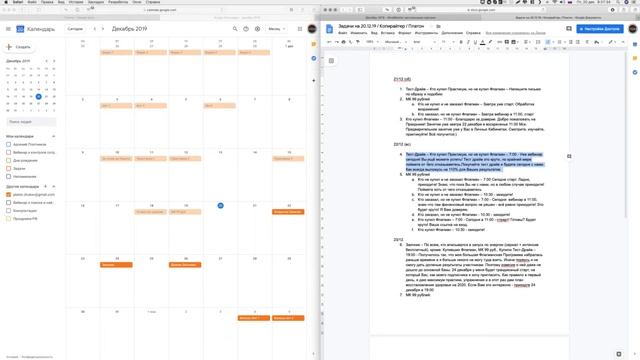Click the plus add-ons icon in Calendar side panel
This screenshot has height=360, width=640.
coord(313,80)
